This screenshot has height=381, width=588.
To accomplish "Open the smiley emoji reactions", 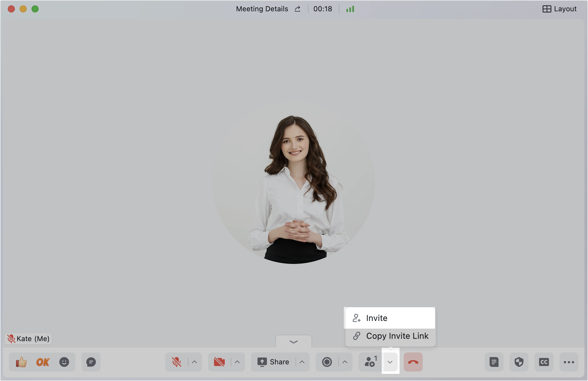I will tap(64, 362).
